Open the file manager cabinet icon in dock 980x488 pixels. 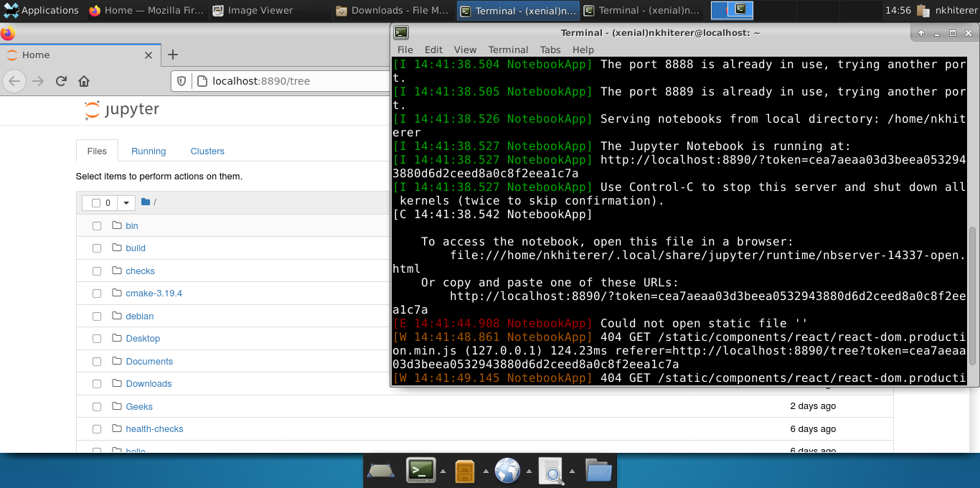pos(465,471)
